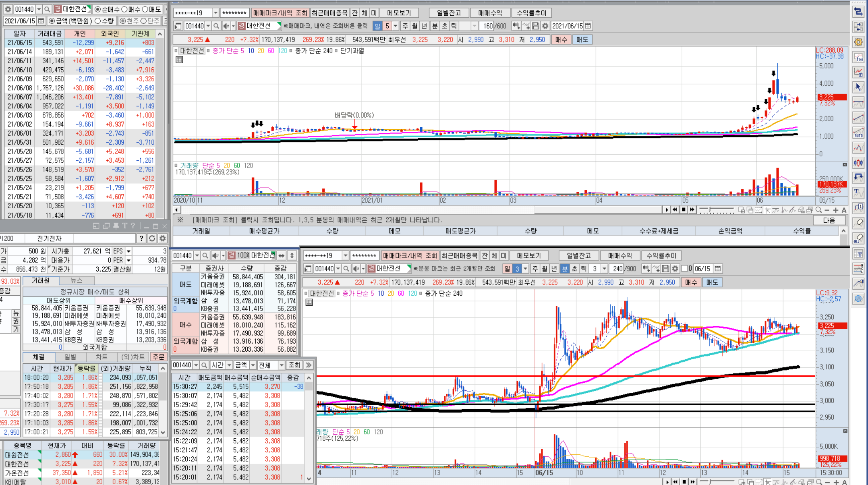Click speaker sound icon in upper chart toolbar
This screenshot has height=485, width=868.
226,26
